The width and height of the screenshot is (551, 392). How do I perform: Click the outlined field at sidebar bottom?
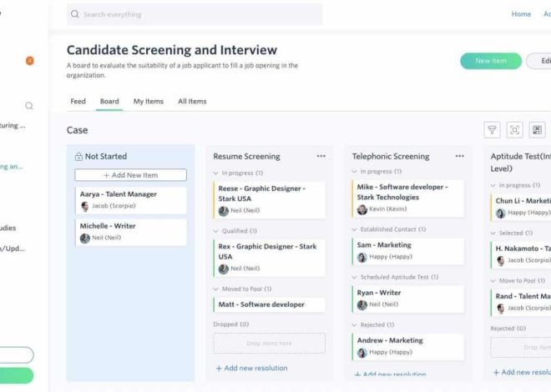pyautogui.click(x=17, y=355)
